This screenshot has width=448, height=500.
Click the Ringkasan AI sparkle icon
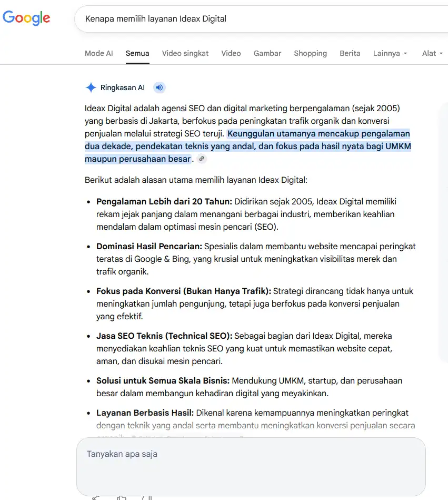click(91, 87)
